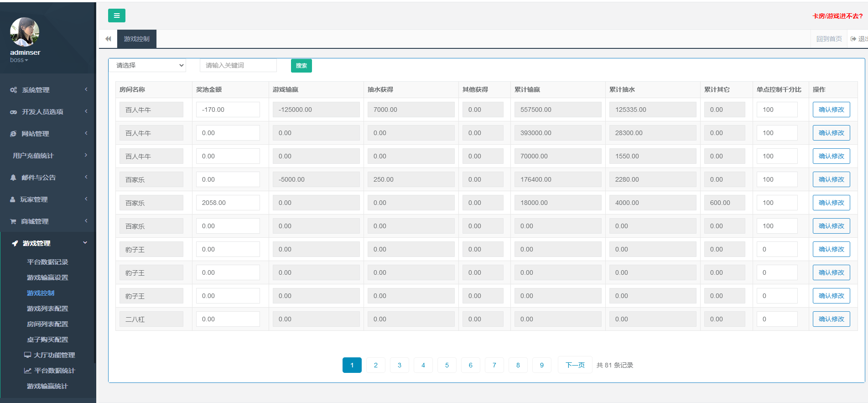Image resolution: width=868 pixels, height=403 pixels.
Task: Click the 商城管理 shopping cart icon
Action: [x=13, y=221]
